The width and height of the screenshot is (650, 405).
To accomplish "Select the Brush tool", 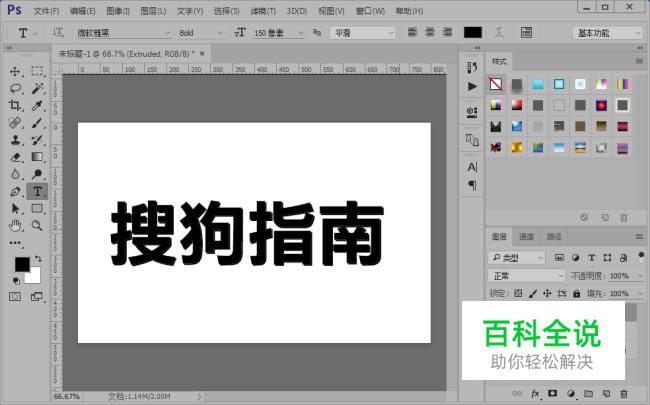I will pyautogui.click(x=37, y=123).
